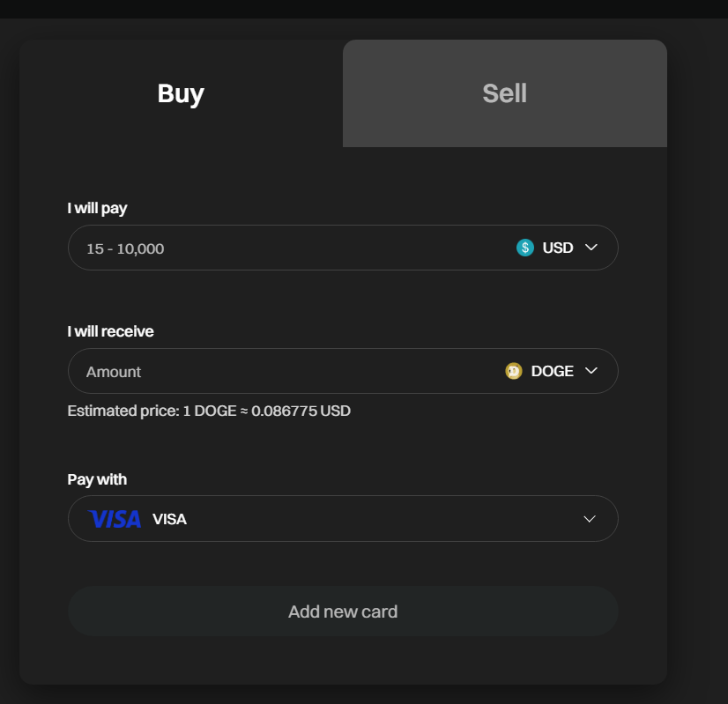Click the Add new card button
This screenshot has height=704, width=728.
(343, 611)
